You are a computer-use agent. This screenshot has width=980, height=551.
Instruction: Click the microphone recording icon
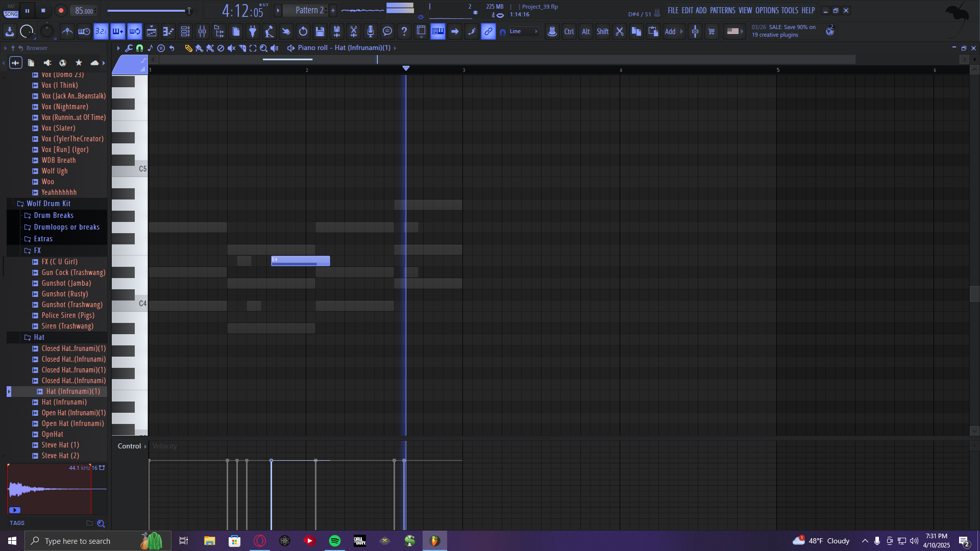click(x=371, y=32)
